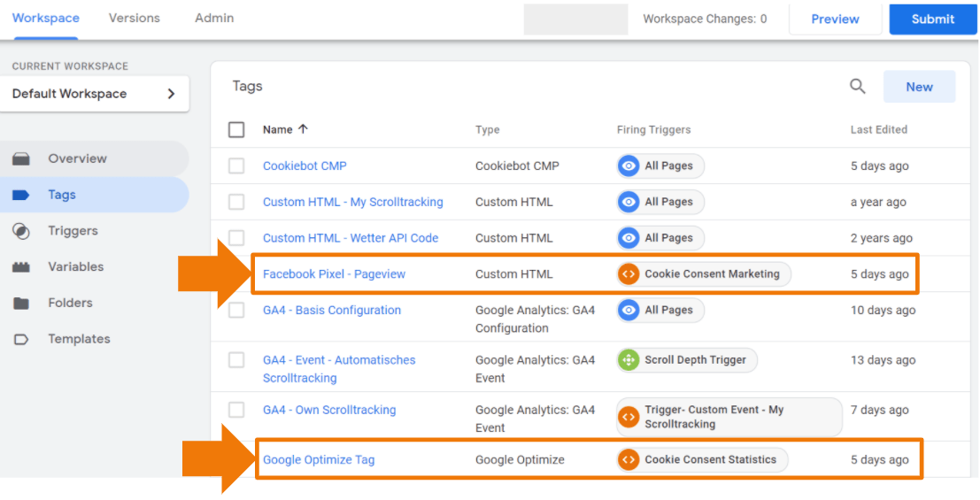Create a tag with the New button
The image size is (980, 500).
919,87
